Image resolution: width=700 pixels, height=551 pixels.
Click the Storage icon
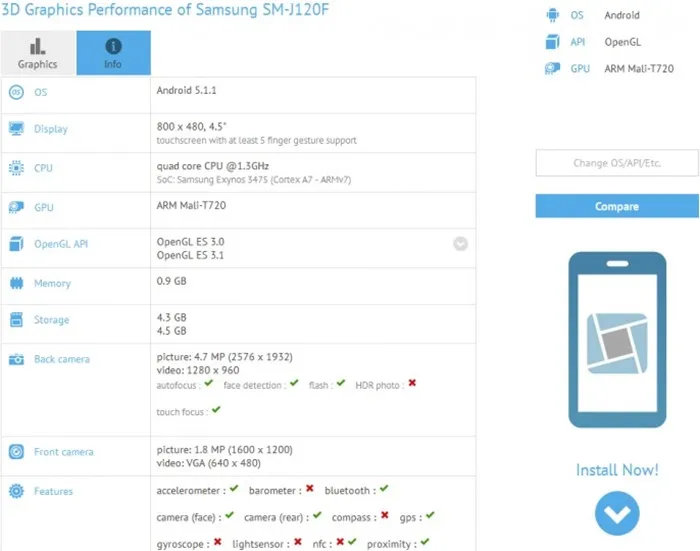[17, 320]
